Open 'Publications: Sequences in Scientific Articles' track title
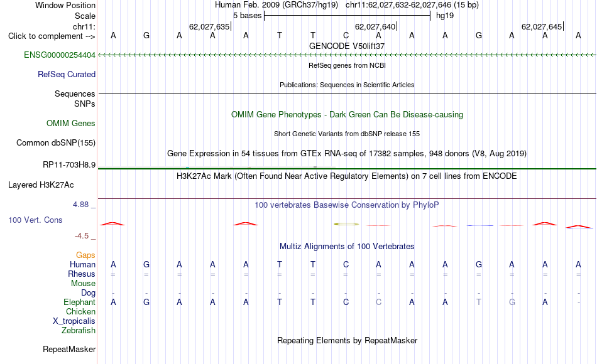597x364 pixels. pyautogui.click(x=347, y=85)
